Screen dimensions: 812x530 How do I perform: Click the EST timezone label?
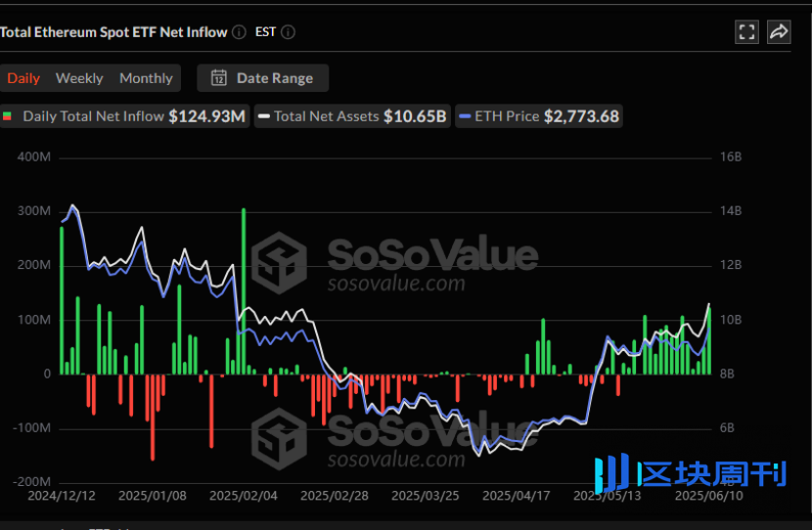pos(265,32)
